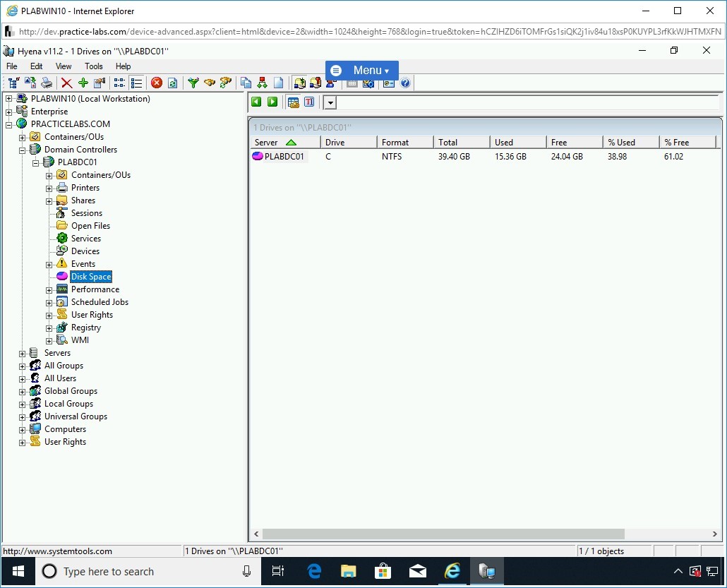Click the green back arrow in right pane
727x588 pixels.
coord(256,102)
